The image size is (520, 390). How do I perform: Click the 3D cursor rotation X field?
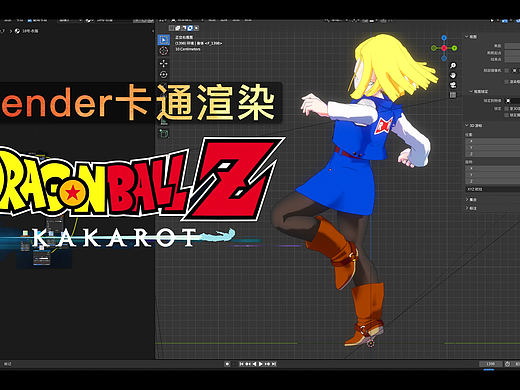tap(492, 169)
